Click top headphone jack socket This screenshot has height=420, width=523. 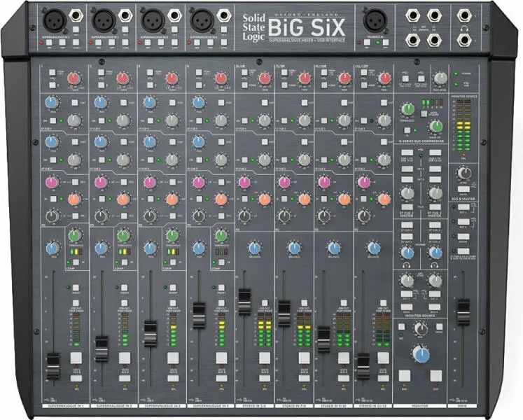pyautogui.click(x=464, y=15)
